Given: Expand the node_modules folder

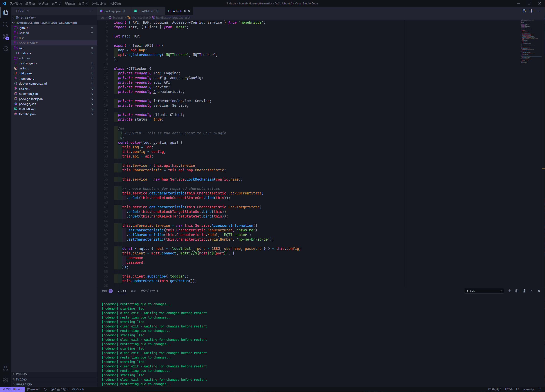Looking at the screenshot, I should tap(28, 43).
